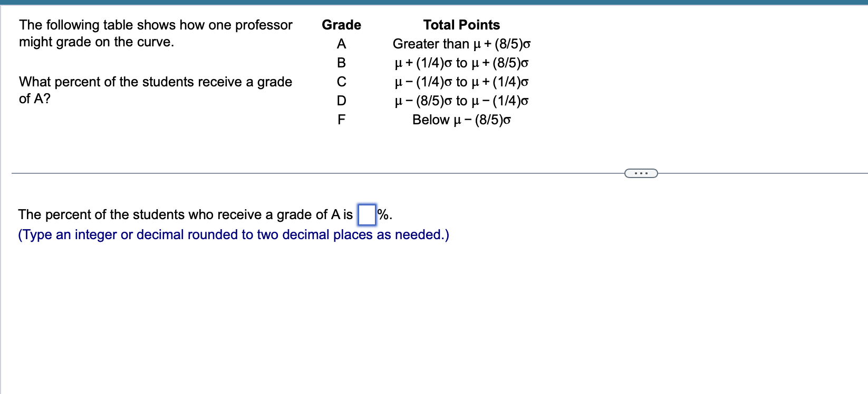Expand the ellipsis divider control
This screenshot has width=868, height=394.
pos(641,173)
